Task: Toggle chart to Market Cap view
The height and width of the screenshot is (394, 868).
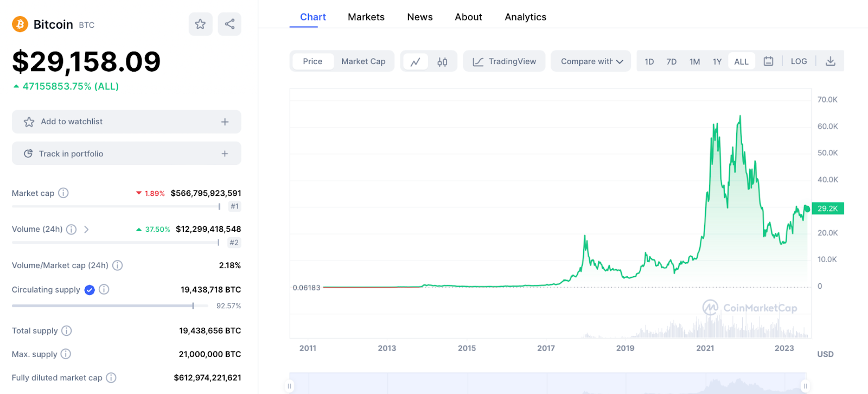Action: click(363, 61)
